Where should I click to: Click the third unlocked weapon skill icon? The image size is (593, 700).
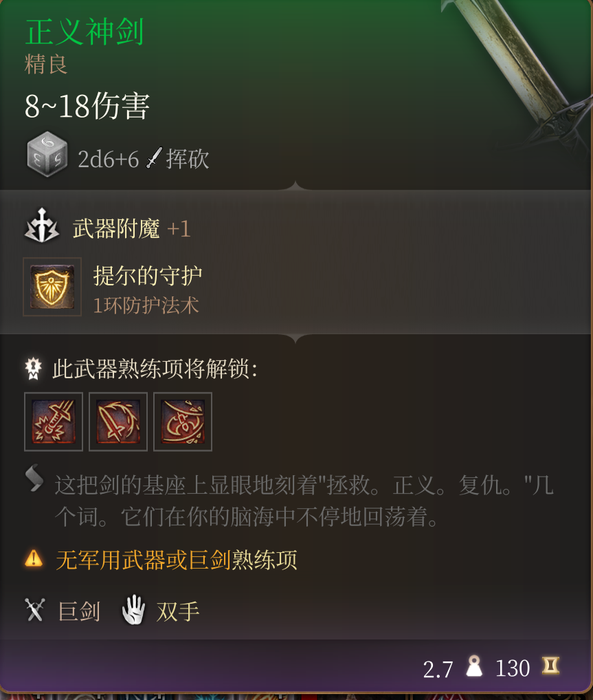183,422
